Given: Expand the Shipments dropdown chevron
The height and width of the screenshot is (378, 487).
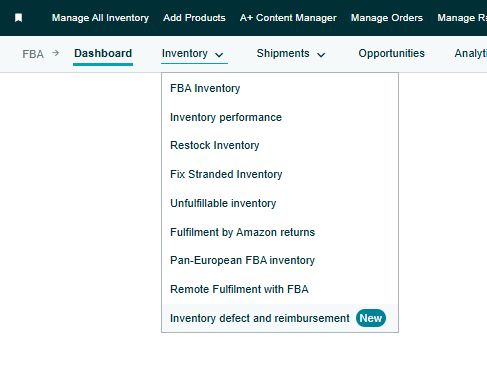Looking at the screenshot, I should (x=321, y=55).
